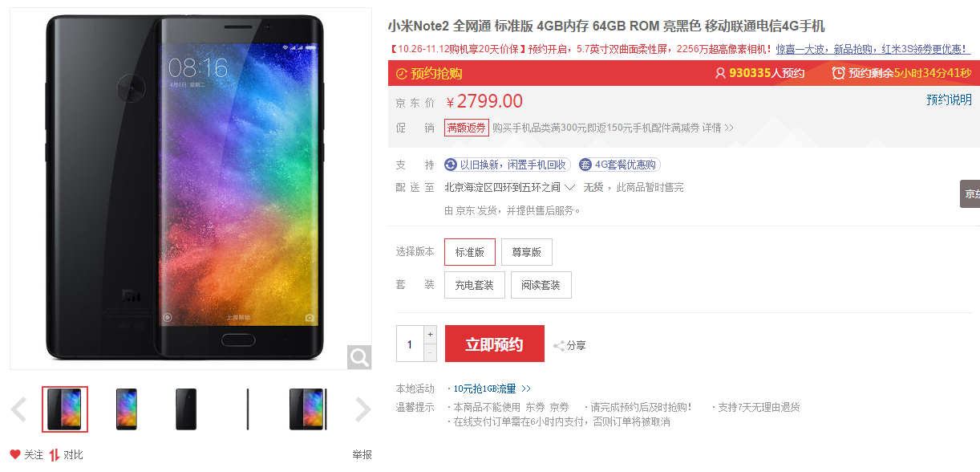Click the heart 关注 follow icon
Viewport: 980px width, 472px height.
click(x=15, y=454)
